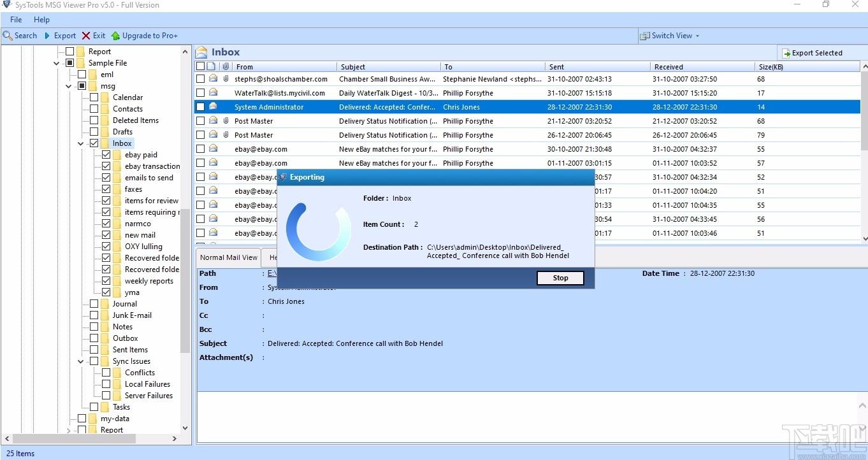Click the select-all checkbox in header
The height and width of the screenshot is (460, 868).
200,66
